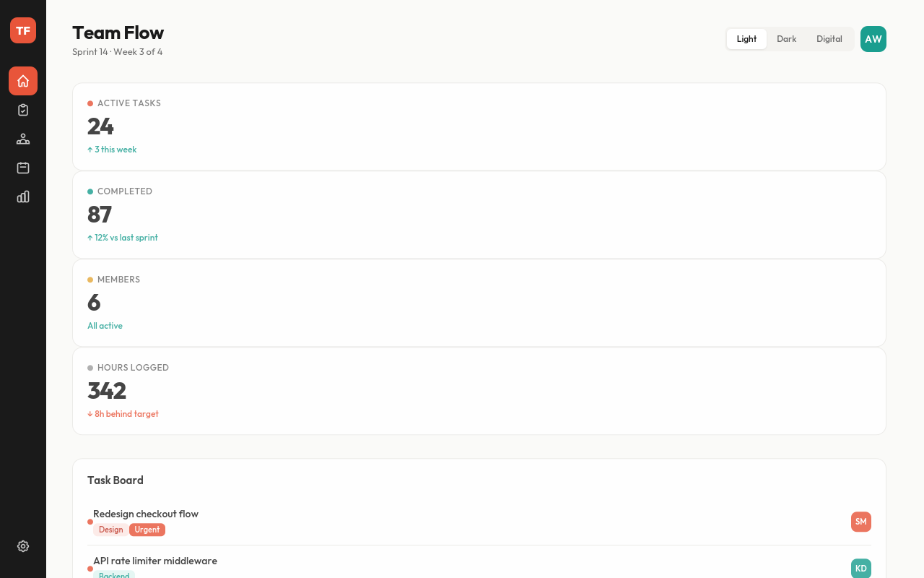Open the Analytics bar chart icon
Image resolution: width=924 pixels, height=578 pixels.
[23, 197]
